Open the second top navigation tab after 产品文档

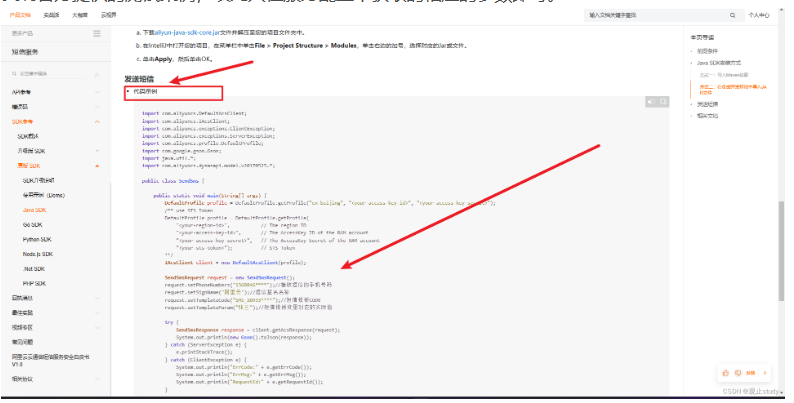pyautogui.click(x=51, y=16)
